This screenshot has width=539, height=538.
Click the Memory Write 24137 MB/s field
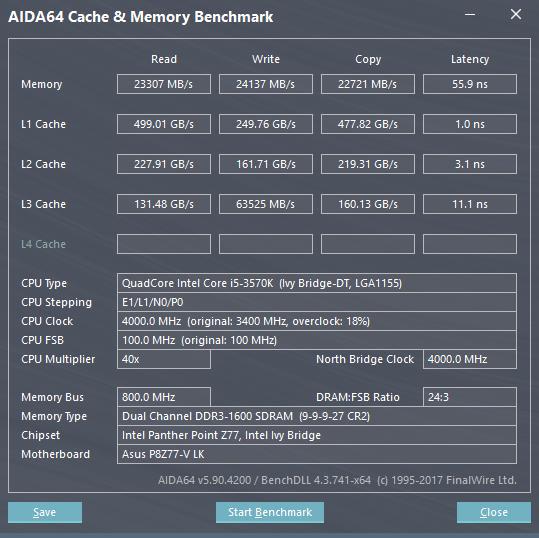[266, 84]
